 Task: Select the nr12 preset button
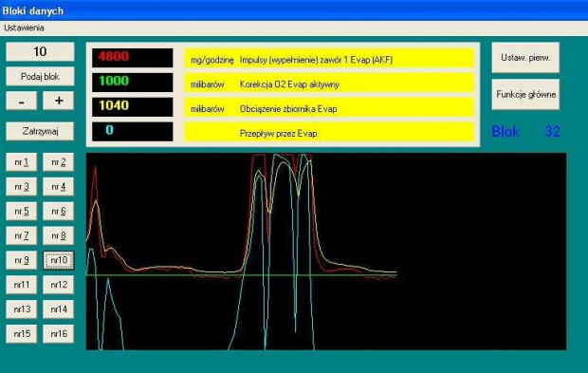pyautogui.click(x=59, y=285)
